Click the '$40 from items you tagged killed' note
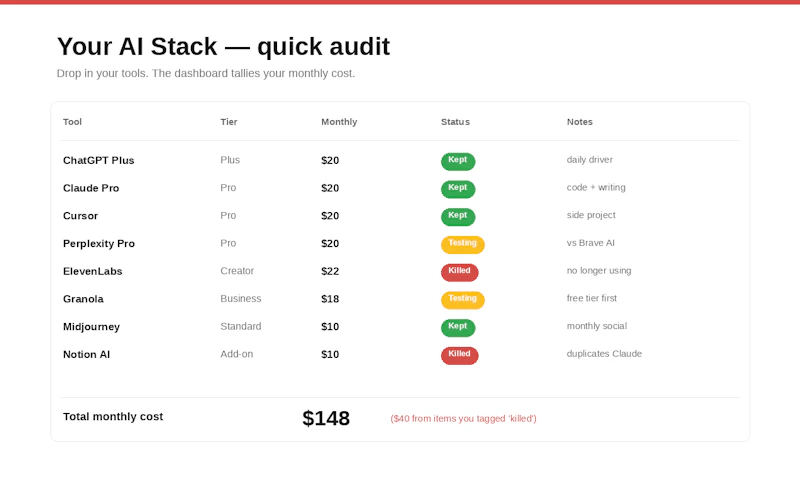 pos(463,419)
